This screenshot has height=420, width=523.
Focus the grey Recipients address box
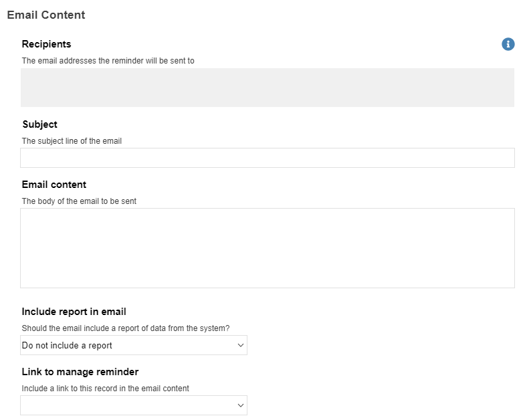click(268, 88)
